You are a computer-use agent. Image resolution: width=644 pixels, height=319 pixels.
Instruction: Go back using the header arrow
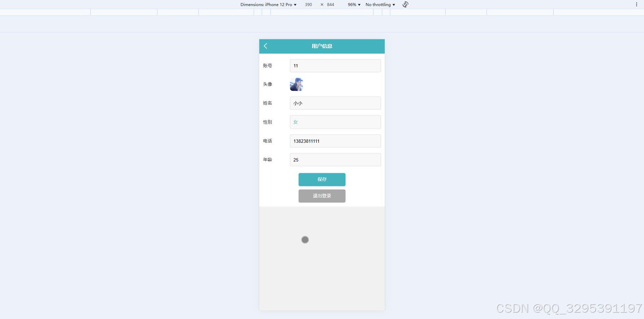(x=266, y=46)
